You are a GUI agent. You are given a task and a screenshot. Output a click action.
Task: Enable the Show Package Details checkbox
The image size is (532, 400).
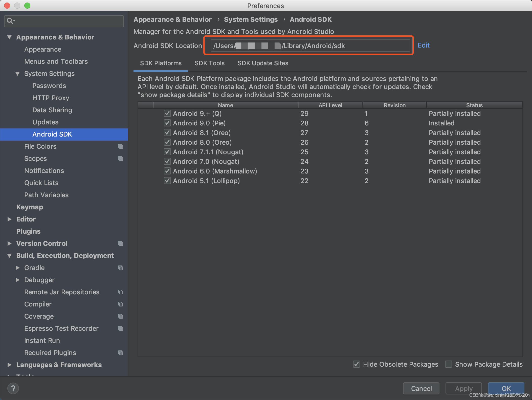point(449,364)
